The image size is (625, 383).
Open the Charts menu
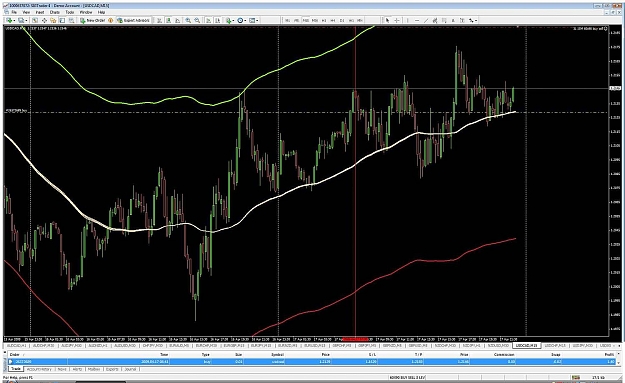pyautogui.click(x=55, y=12)
